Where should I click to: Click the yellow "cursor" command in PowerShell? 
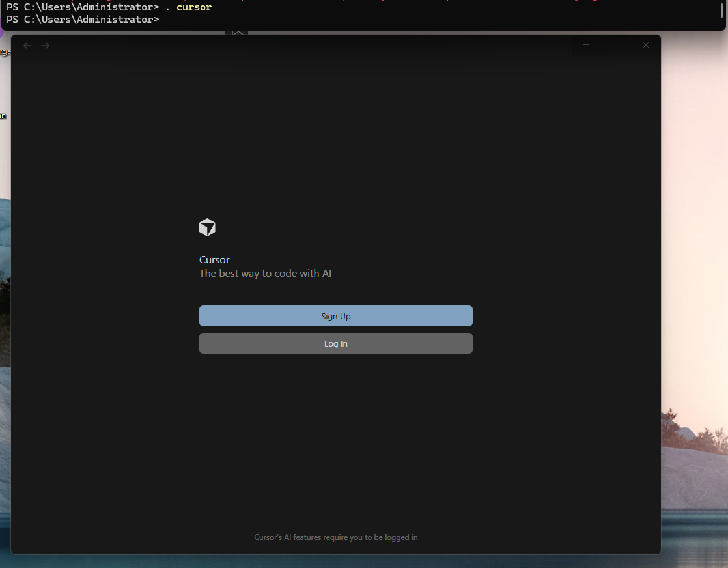click(x=193, y=7)
